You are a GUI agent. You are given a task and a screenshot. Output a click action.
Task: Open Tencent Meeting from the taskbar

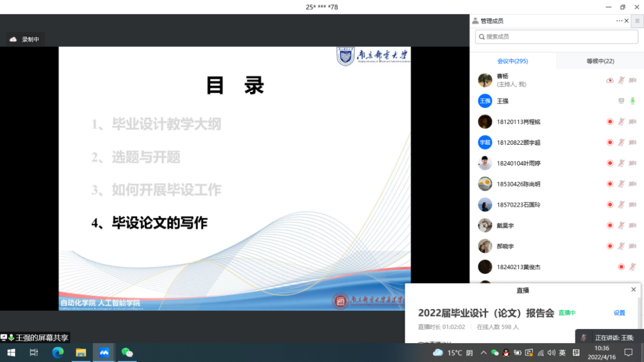104,353
